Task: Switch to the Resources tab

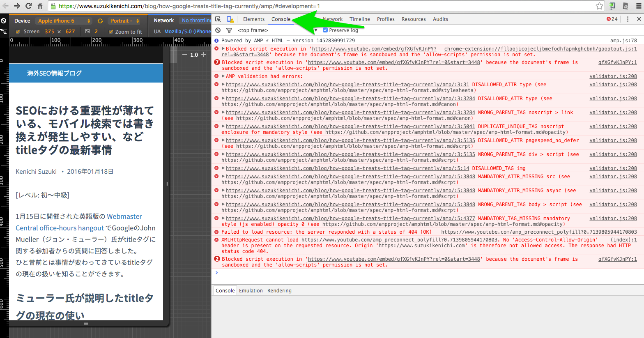Action: click(414, 19)
